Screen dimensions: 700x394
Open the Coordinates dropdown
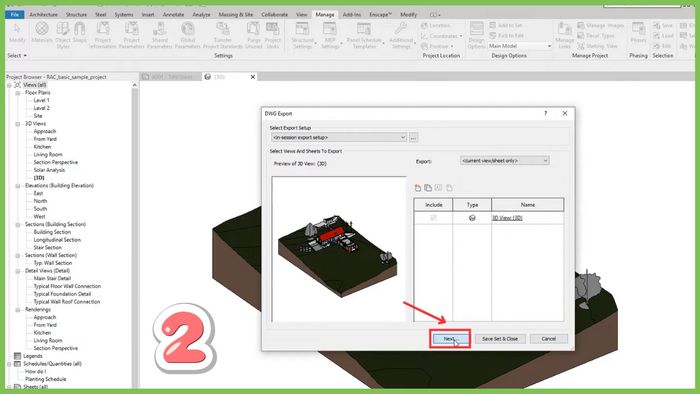[x=442, y=36]
